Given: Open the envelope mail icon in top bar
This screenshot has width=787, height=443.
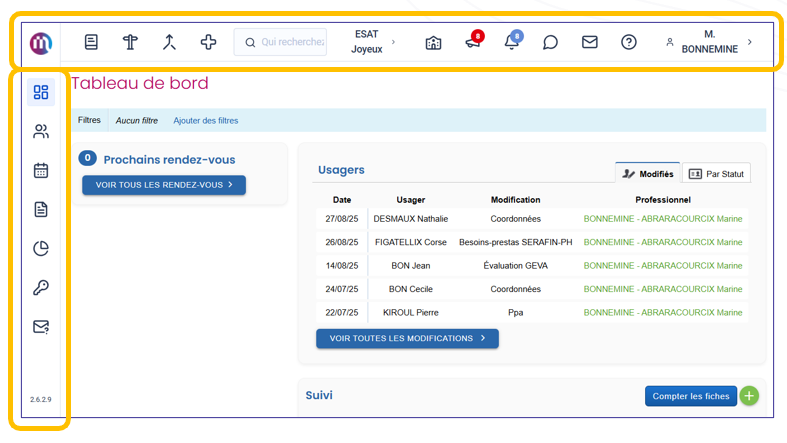Looking at the screenshot, I should tap(590, 43).
